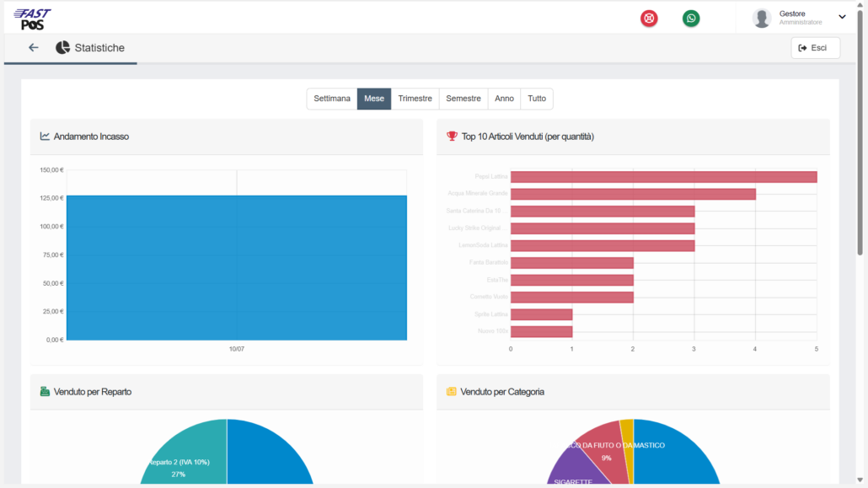Click the 'LemonSoda Lattina' item label
Viewport: 868px width, 488px height.
coord(483,245)
